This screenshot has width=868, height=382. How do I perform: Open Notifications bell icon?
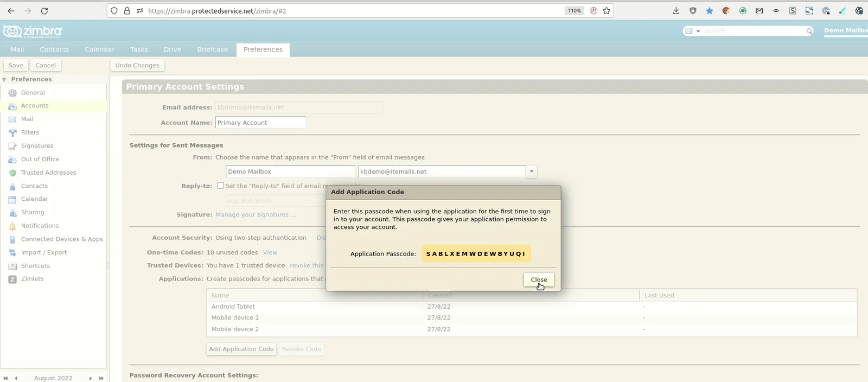point(12,226)
